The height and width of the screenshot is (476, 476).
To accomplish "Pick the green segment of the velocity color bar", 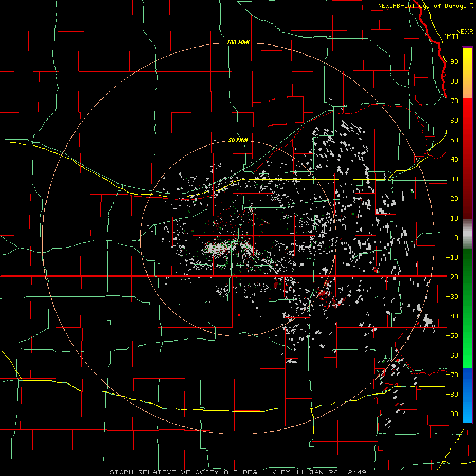I will click(x=467, y=309).
